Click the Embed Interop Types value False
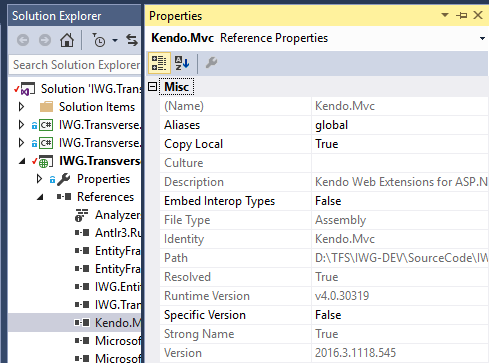The height and width of the screenshot is (363, 489). click(328, 201)
